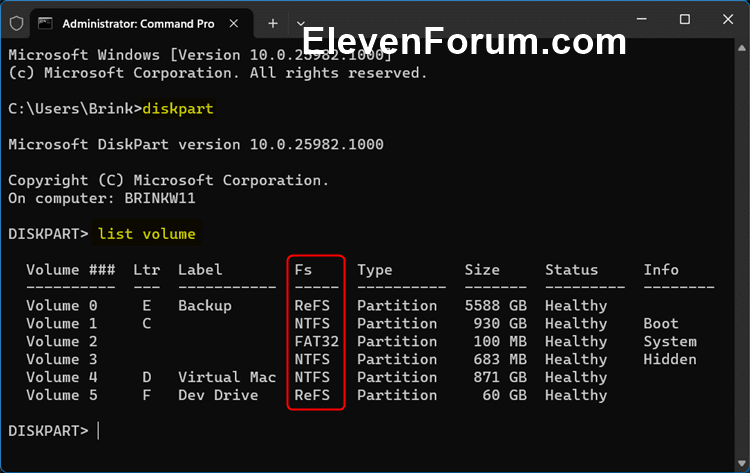
Task: Click drive letter E in Ltr column
Action: point(147,306)
